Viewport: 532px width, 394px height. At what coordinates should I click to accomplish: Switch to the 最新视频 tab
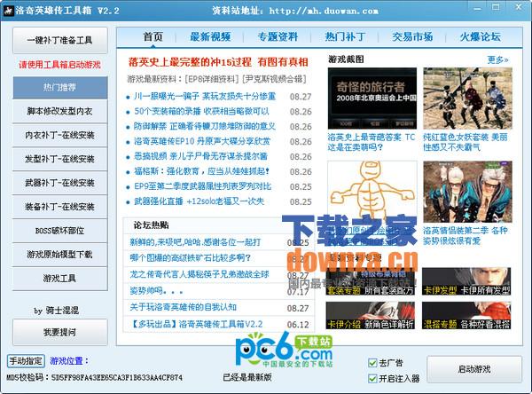pyautogui.click(x=209, y=36)
